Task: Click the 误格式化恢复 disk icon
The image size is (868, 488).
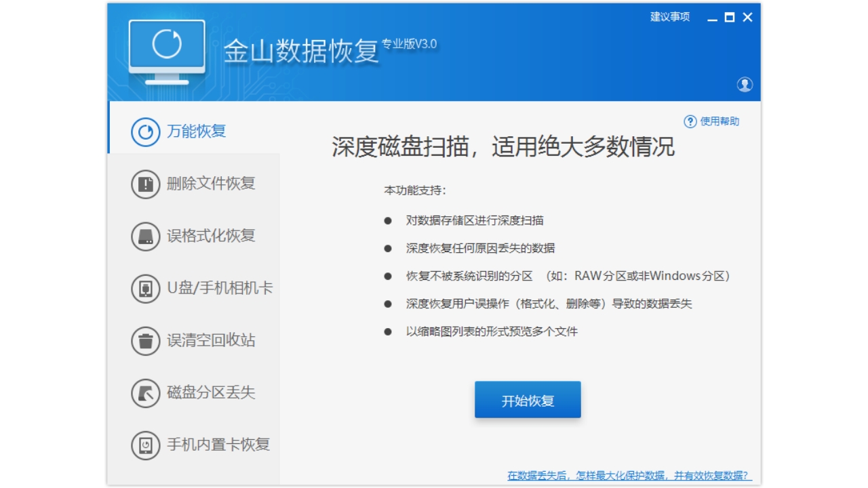Action: [x=145, y=236]
